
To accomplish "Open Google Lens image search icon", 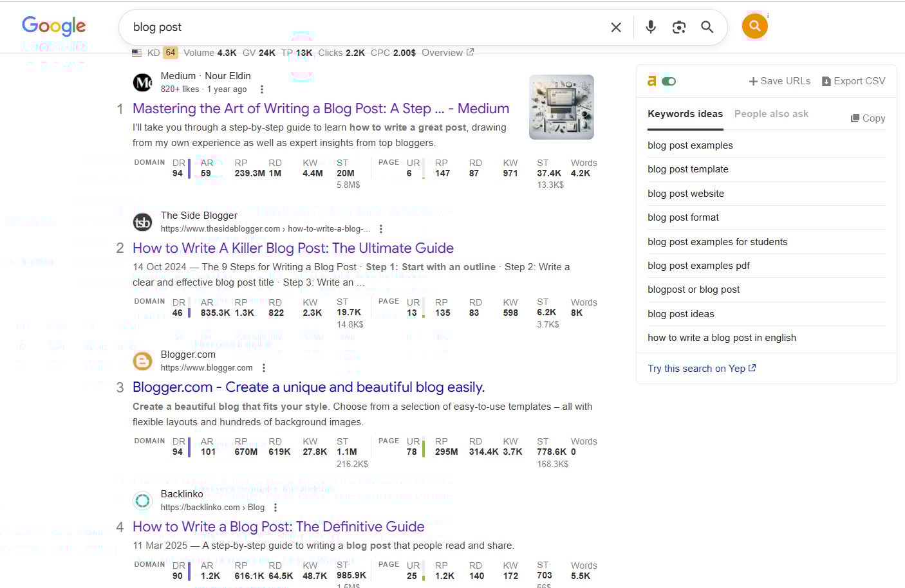I will [679, 27].
